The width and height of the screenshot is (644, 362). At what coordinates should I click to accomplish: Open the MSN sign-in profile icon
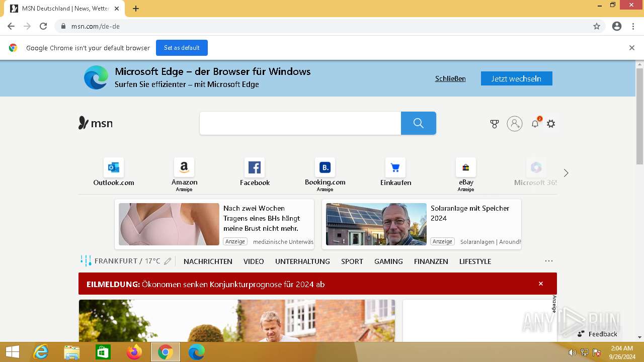click(x=514, y=124)
